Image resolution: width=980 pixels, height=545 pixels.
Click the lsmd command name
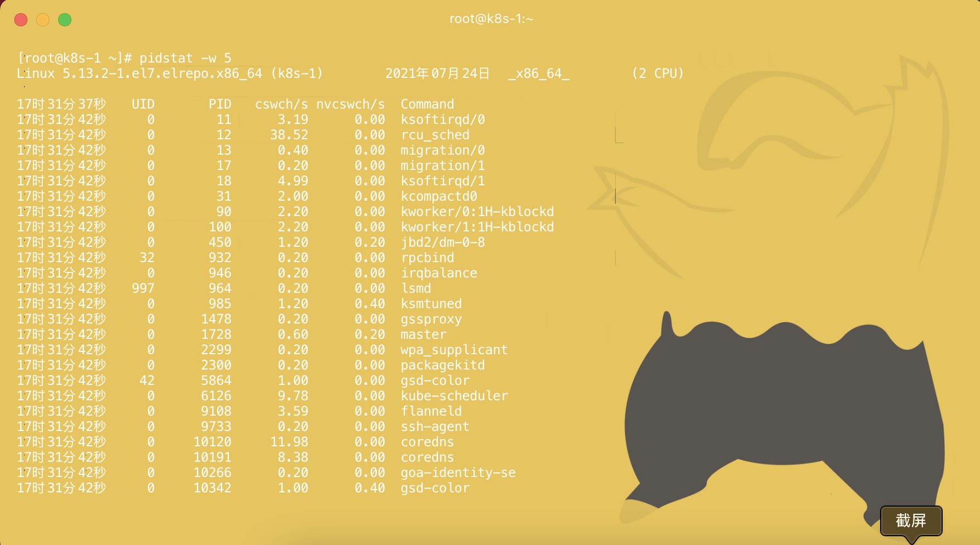pos(416,288)
